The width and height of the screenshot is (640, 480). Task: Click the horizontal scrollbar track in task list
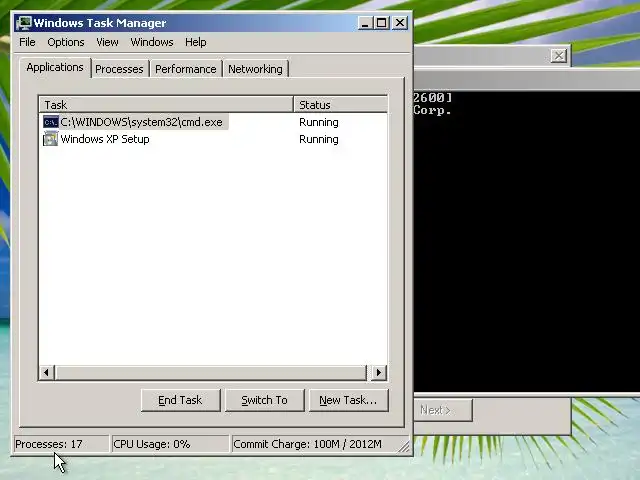(211, 372)
